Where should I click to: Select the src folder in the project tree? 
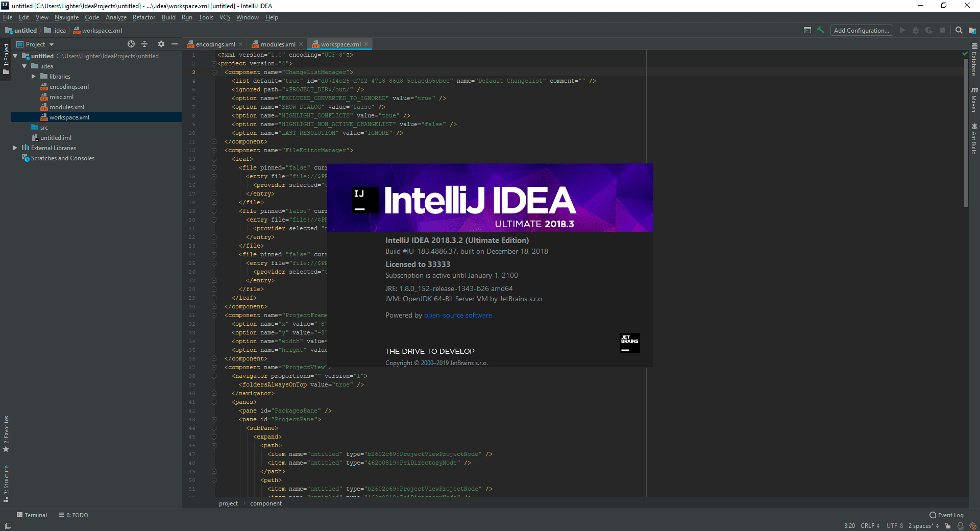40,128
